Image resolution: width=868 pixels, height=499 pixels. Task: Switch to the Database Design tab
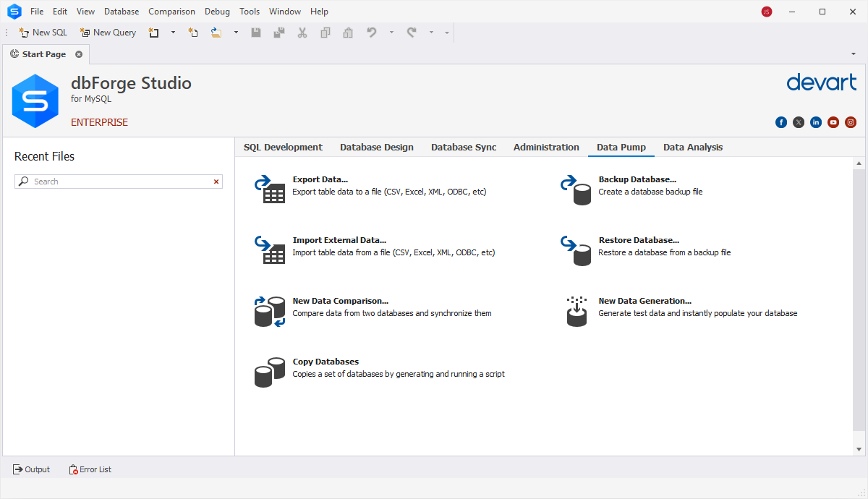point(377,147)
